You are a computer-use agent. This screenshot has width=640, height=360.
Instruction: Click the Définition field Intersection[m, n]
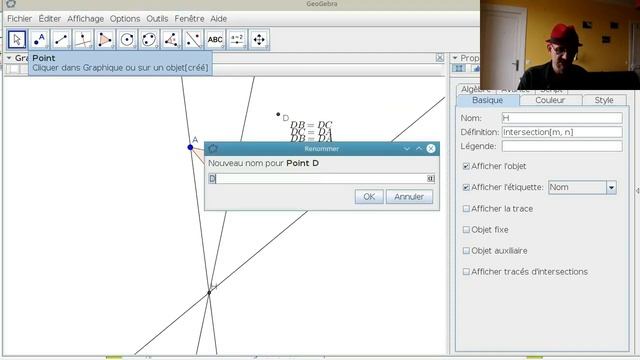pyautogui.click(x=562, y=132)
